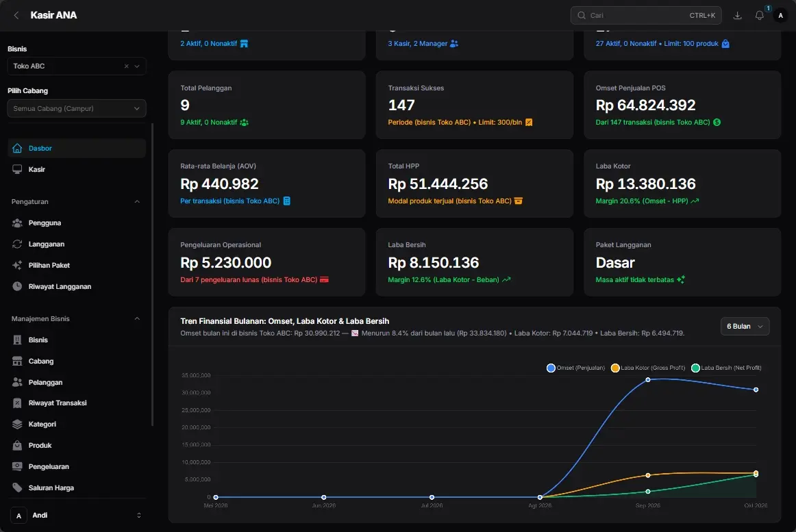The width and height of the screenshot is (796, 532).
Task: Click the Riwayat Transaksi receipt icon
Action: click(17, 403)
